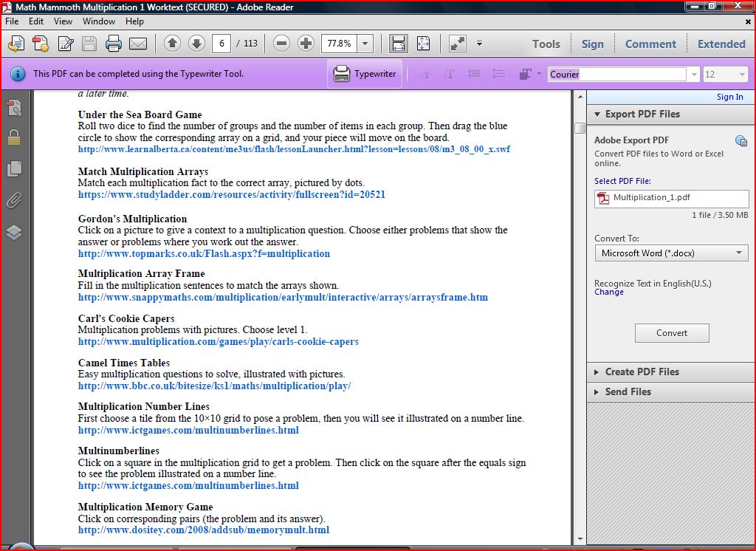Viewport: 756px width, 551px height.
Task: Click increase line spacing icon
Action: coord(498,74)
